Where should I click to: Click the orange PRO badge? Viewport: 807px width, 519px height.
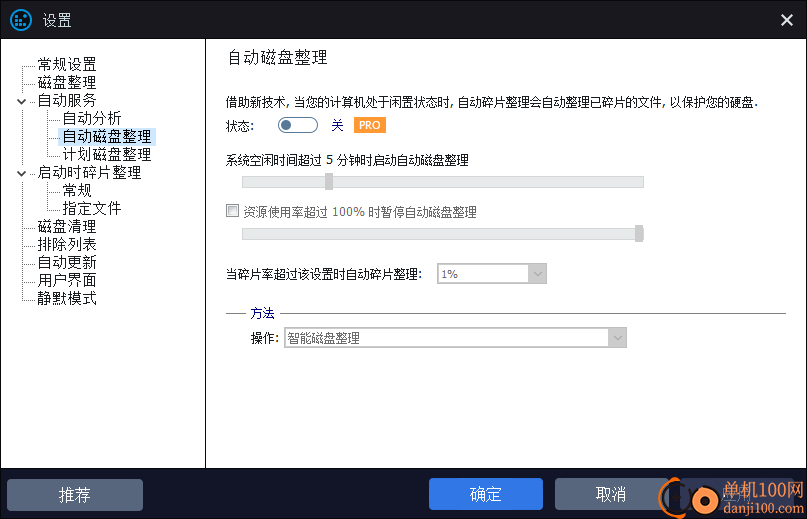pos(370,125)
